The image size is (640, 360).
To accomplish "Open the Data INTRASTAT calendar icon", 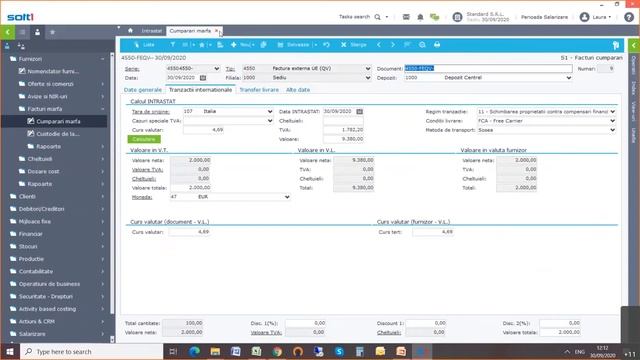I will tap(359, 111).
